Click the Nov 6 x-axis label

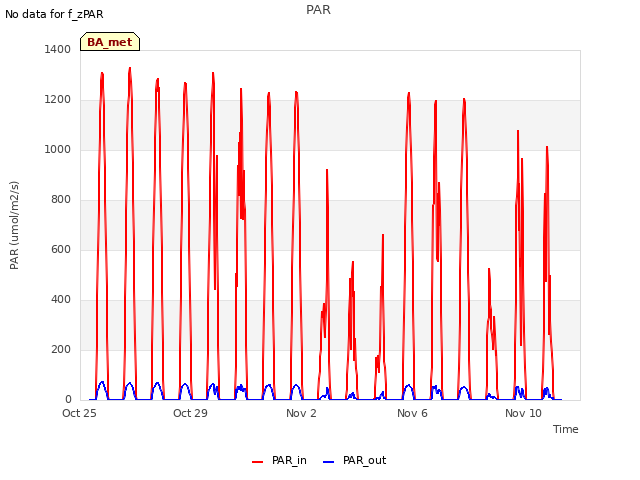pyautogui.click(x=412, y=413)
